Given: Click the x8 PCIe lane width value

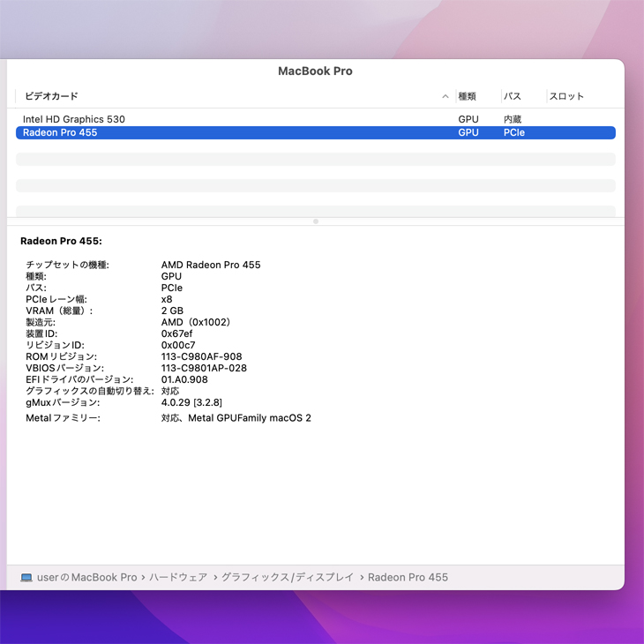Looking at the screenshot, I should (167, 299).
